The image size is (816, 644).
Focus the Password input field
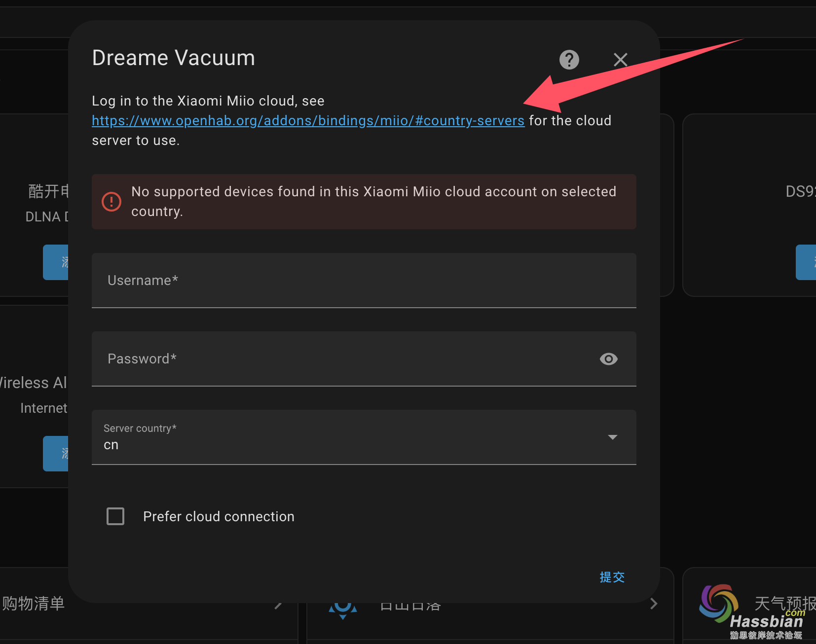pyautogui.click(x=364, y=359)
